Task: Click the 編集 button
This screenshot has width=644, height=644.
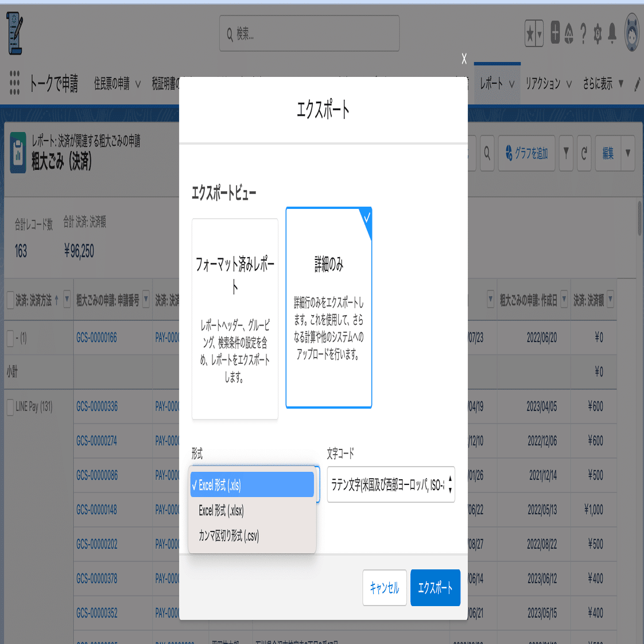Action: click(x=608, y=153)
